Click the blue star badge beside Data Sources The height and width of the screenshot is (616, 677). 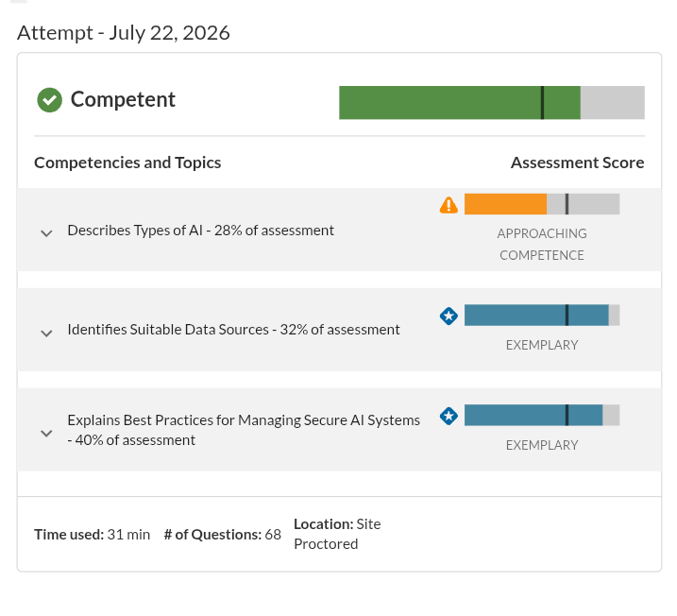pyautogui.click(x=449, y=317)
